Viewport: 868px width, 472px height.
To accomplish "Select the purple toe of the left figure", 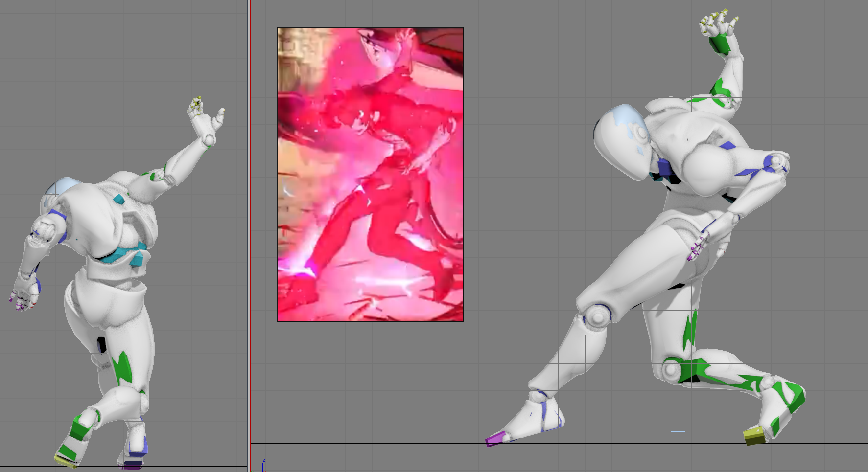I will pyautogui.click(x=131, y=465).
